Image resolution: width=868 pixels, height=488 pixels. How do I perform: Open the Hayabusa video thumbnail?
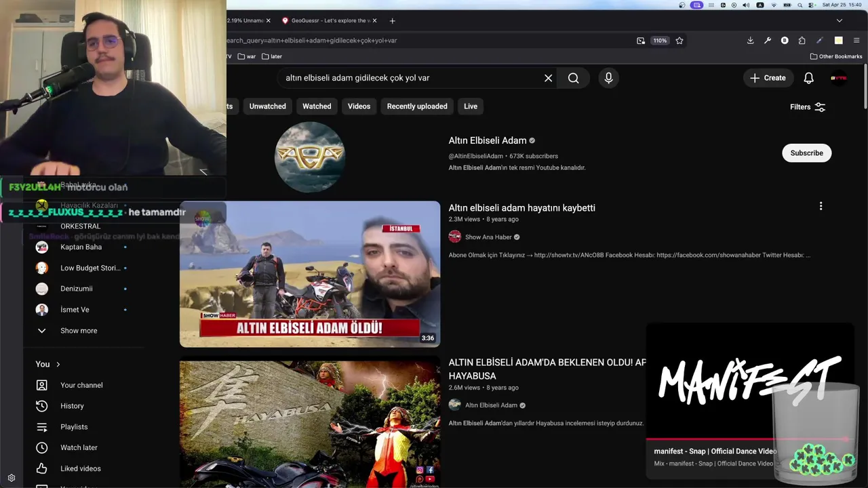[310, 424]
